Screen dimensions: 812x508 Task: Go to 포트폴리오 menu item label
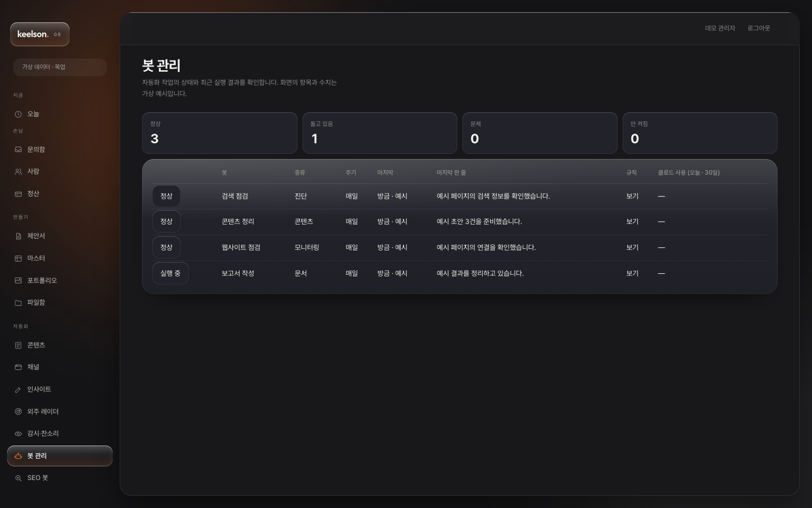pyautogui.click(x=42, y=280)
